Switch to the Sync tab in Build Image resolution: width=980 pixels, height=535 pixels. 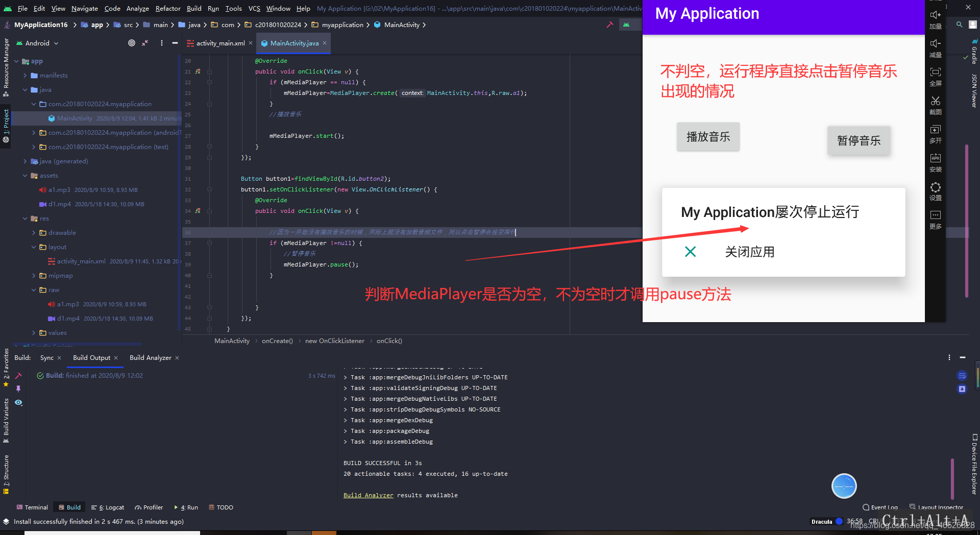pos(47,358)
